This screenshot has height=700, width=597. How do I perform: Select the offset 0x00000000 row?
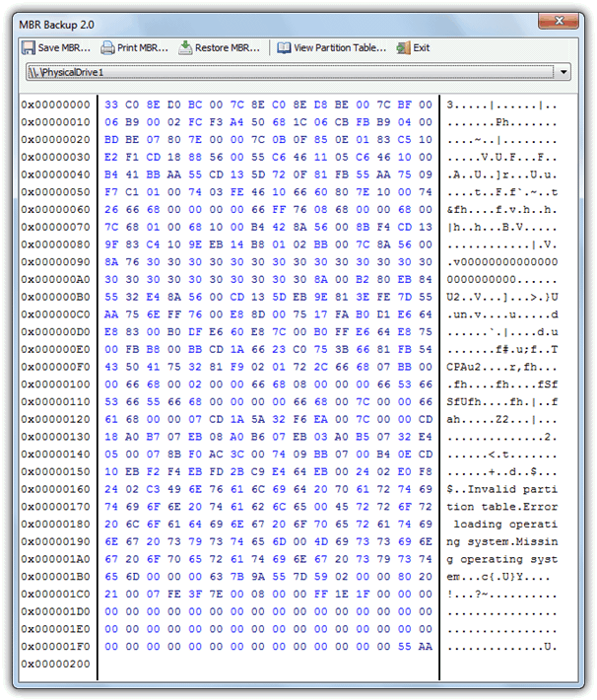[x=55, y=105]
